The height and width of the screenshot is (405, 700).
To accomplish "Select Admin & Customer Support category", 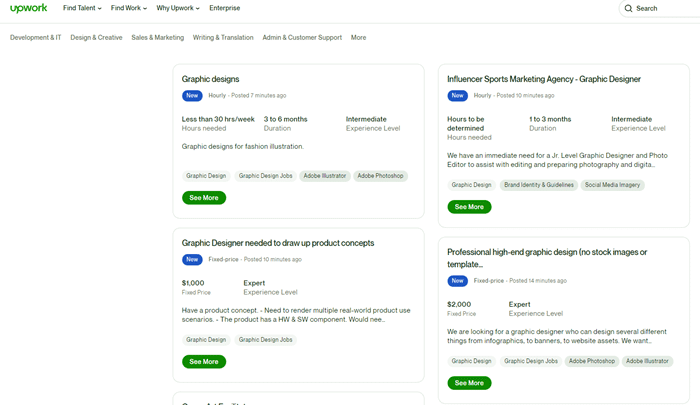I will (x=302, y=38).
